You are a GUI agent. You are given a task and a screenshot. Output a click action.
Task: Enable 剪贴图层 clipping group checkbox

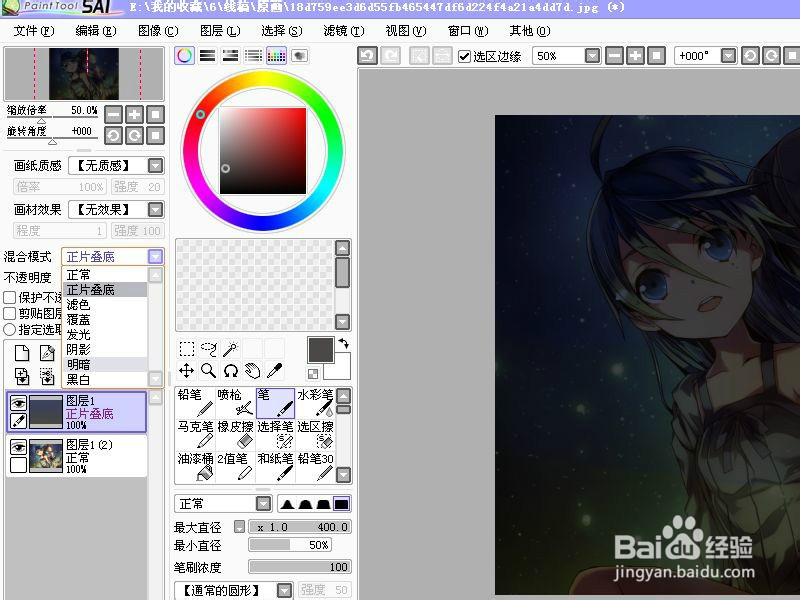pyautogui.click(x=10, y=313)
